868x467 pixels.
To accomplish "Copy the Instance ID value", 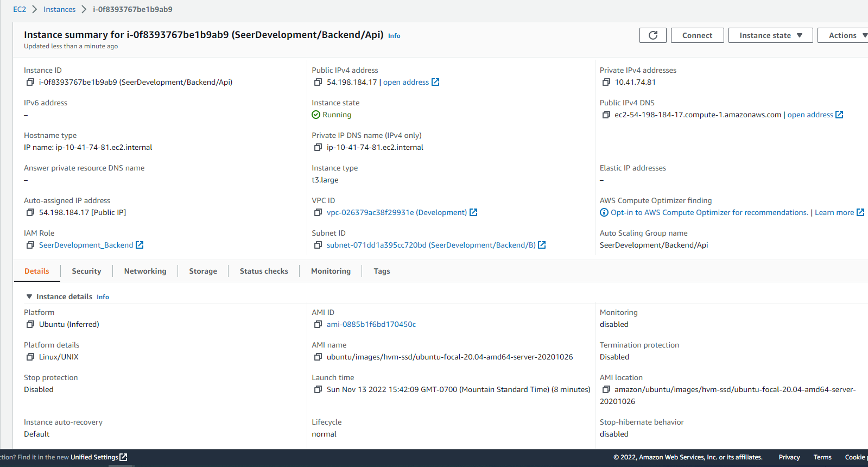I will (x=30, y=83).
